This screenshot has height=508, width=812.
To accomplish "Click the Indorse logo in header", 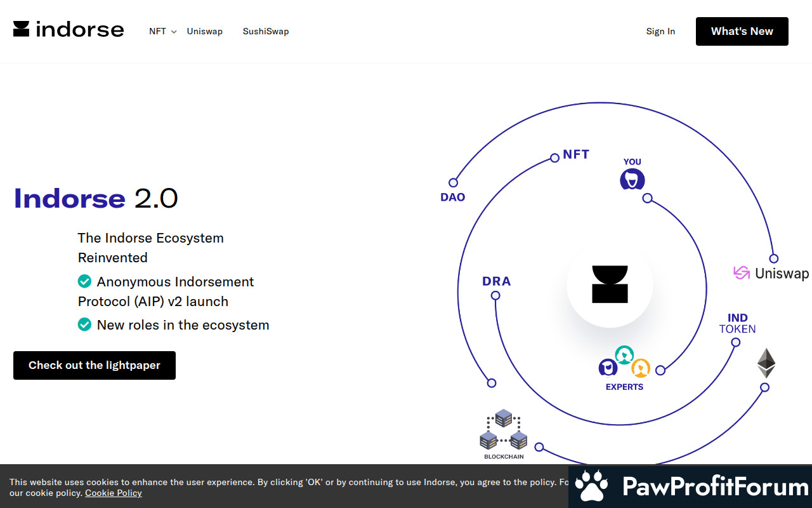I will click(x=69, y=30).
